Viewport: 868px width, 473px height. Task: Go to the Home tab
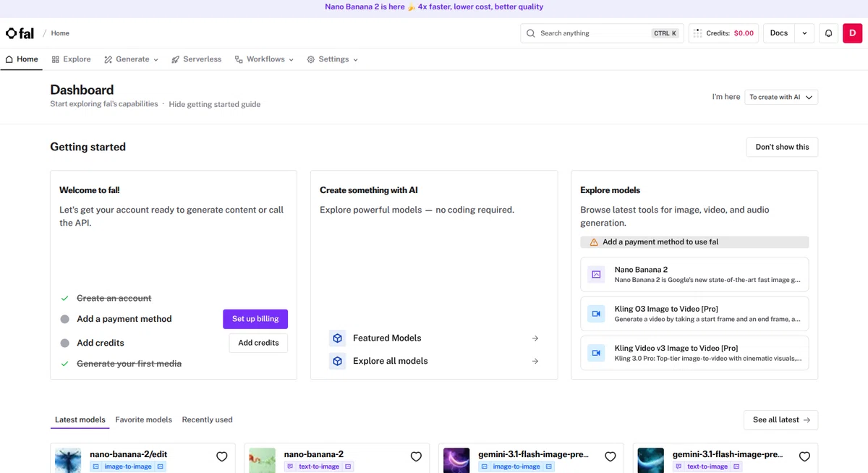[22, 59]
